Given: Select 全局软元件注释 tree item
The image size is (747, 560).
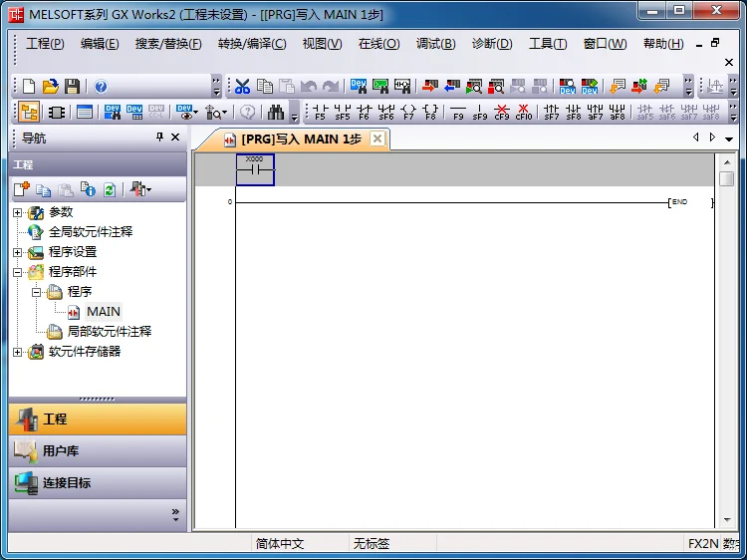Looking at the screenshot, I should click(x=91, y=232).
